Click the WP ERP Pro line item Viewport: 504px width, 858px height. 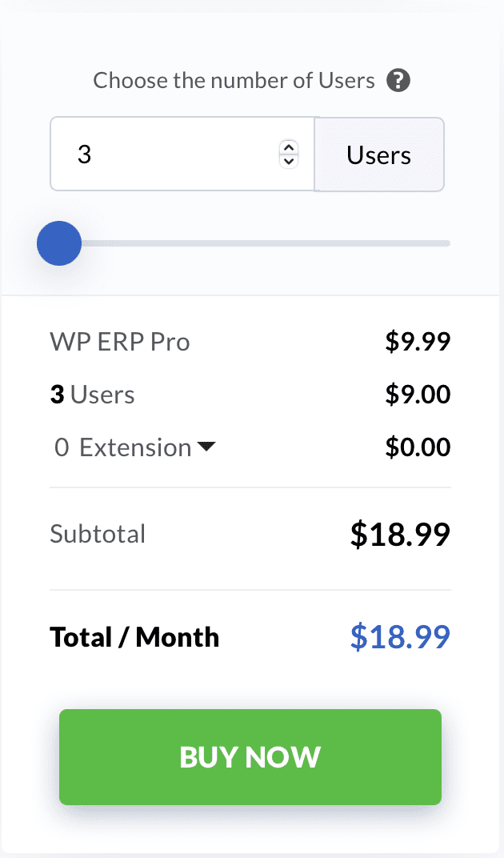(120, 342)
